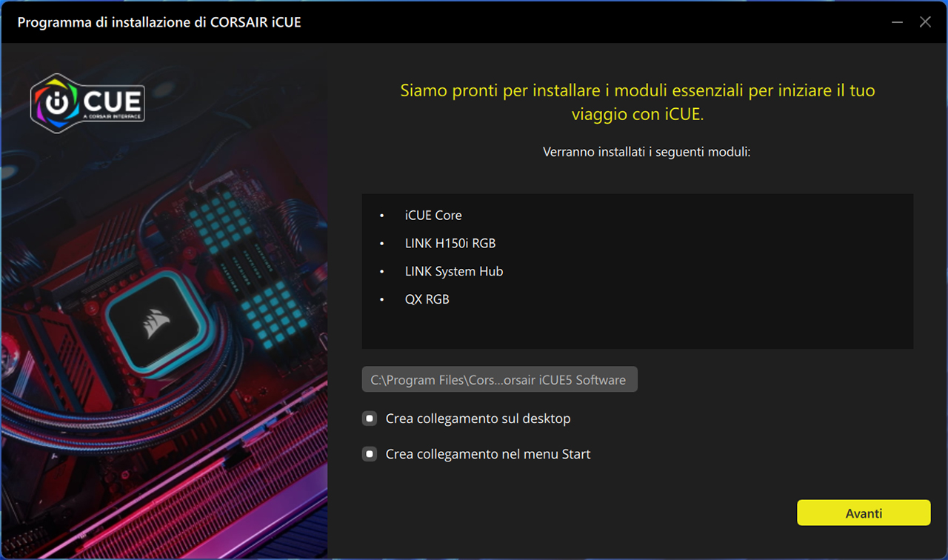Click the Corsair sails logo on the cooler
The height and width of the screenshot is (560, 948).
pyautogui.click(x=157, y=324)
